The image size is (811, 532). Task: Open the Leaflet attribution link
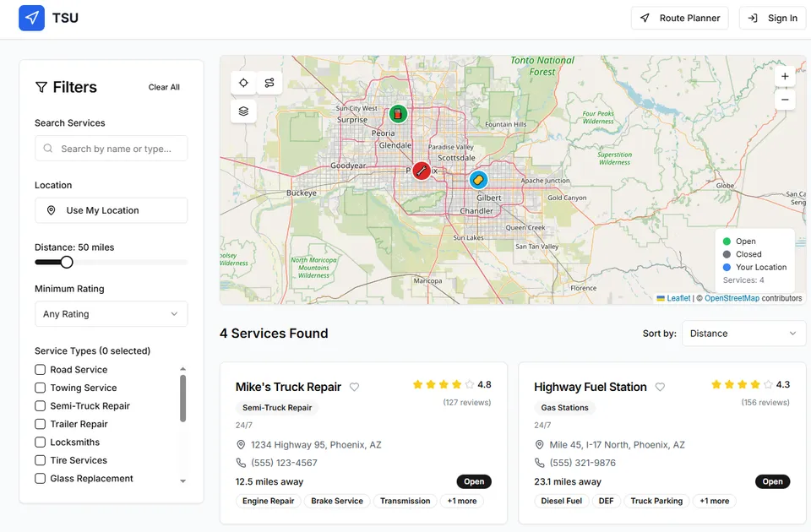pos(678,298)
